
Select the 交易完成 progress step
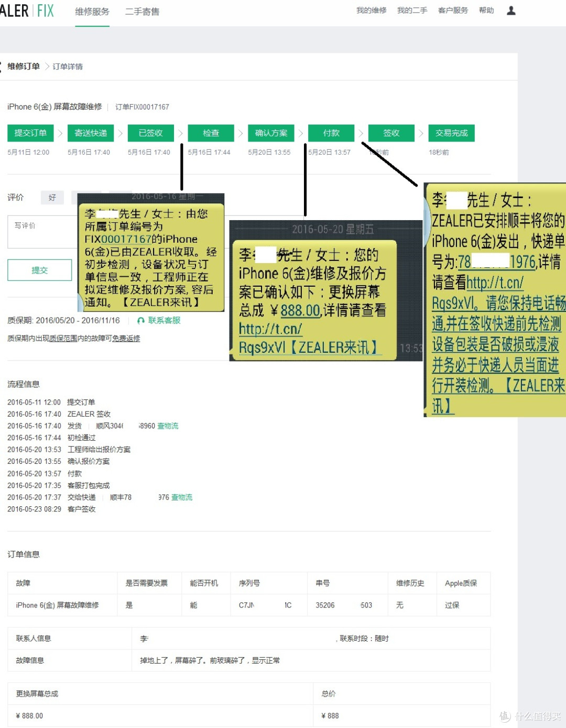pos(452,133)
